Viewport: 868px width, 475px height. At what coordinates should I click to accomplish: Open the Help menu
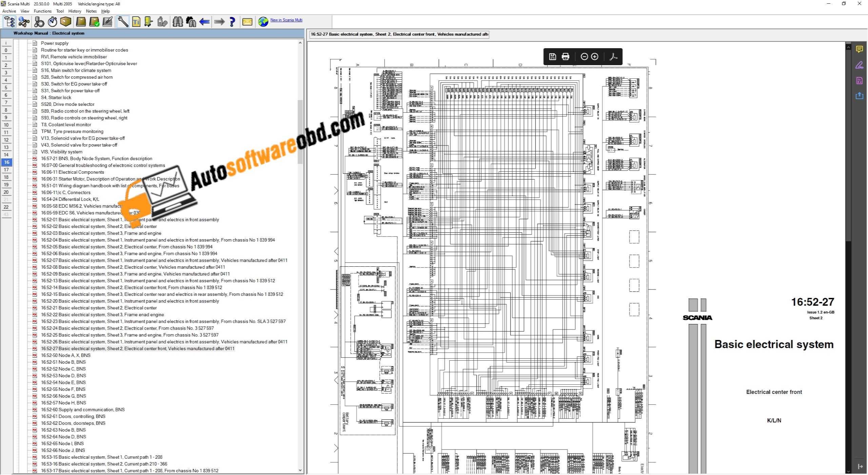click(x=105, y=11)
